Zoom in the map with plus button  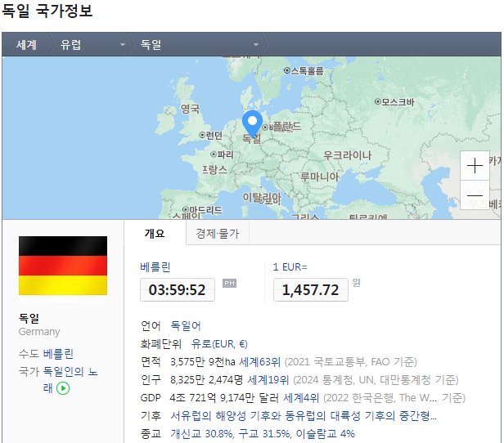tap(475, 166)
